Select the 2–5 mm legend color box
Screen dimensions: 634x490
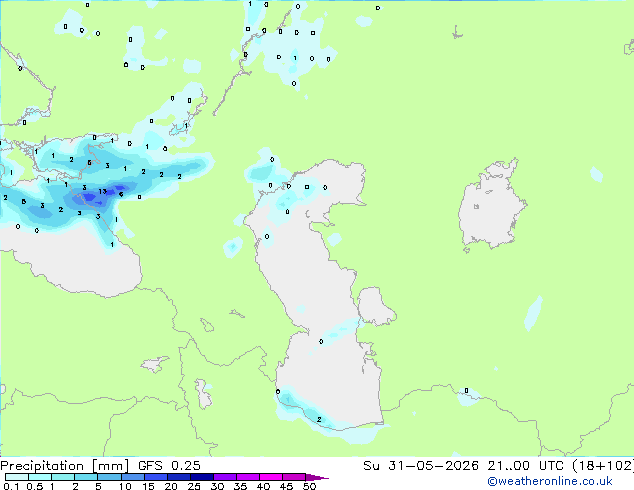[x=86, y=477]
